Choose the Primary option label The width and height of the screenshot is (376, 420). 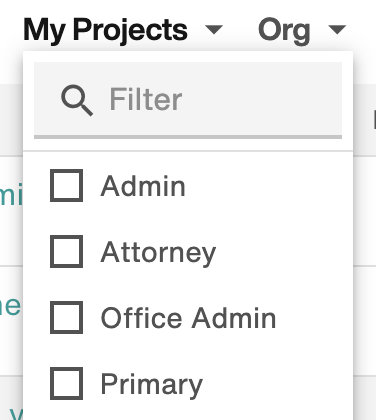pos(152,385)
